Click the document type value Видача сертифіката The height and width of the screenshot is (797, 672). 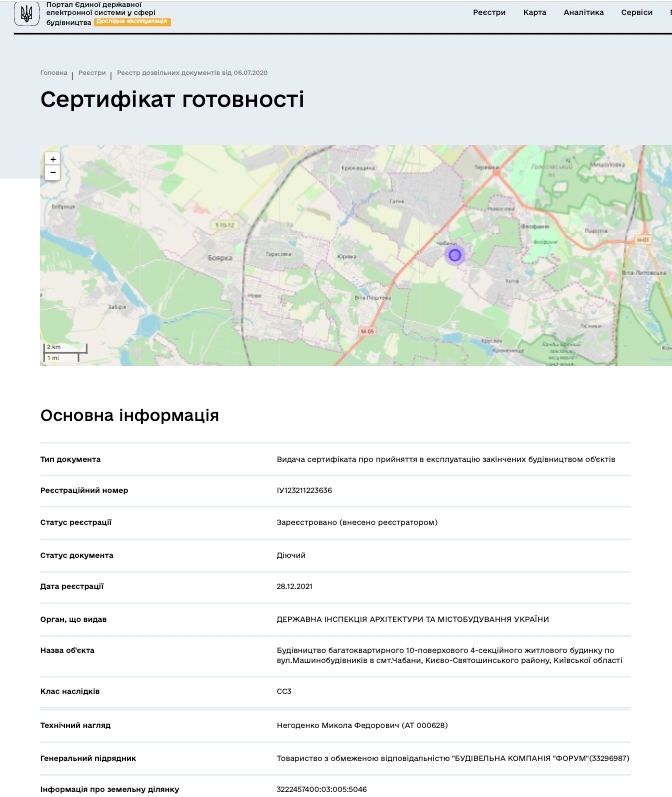[446, 459]
